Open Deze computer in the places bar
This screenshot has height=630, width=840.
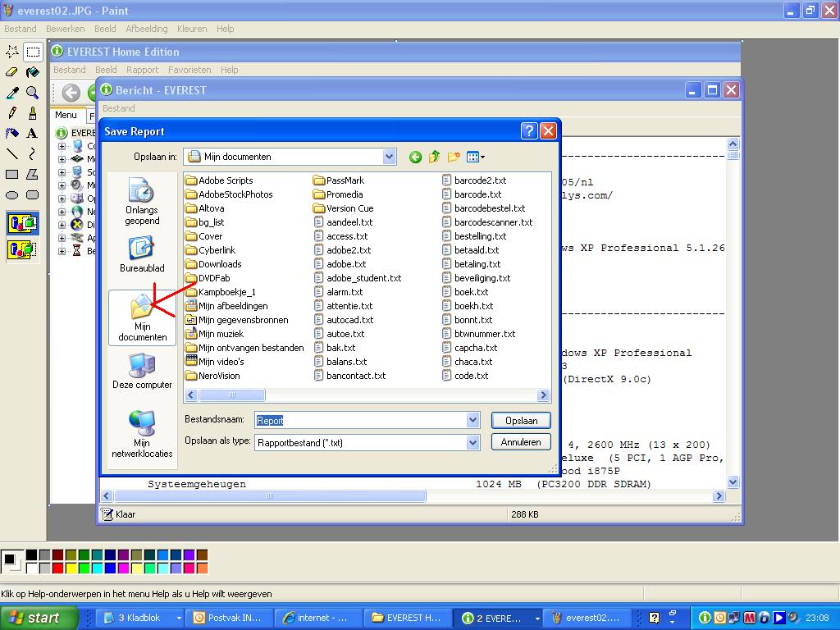click(142, 371)
